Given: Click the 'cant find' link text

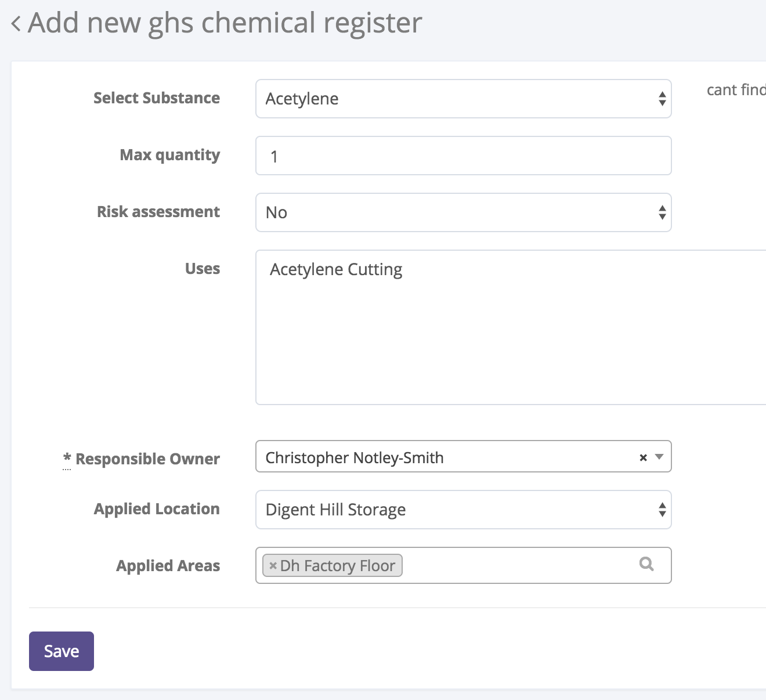Looking at the screenshot, I should tap(736, 90).
